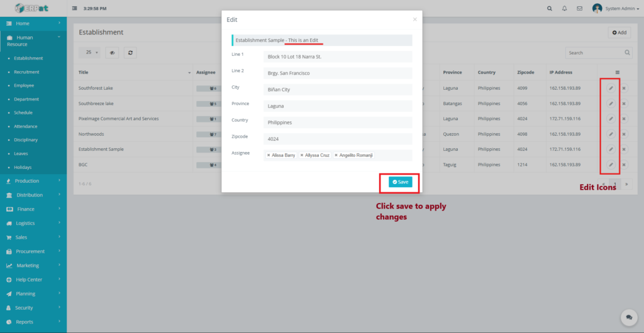644x333 pixels.
Task: Open the messages envelope icon
Action: (x=579, y=8)
